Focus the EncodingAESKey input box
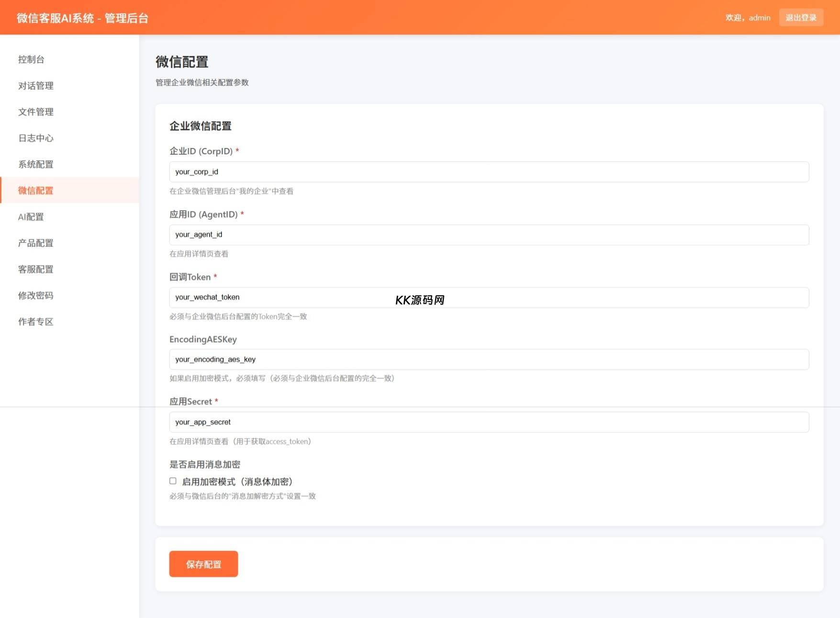 pos(489,360)
